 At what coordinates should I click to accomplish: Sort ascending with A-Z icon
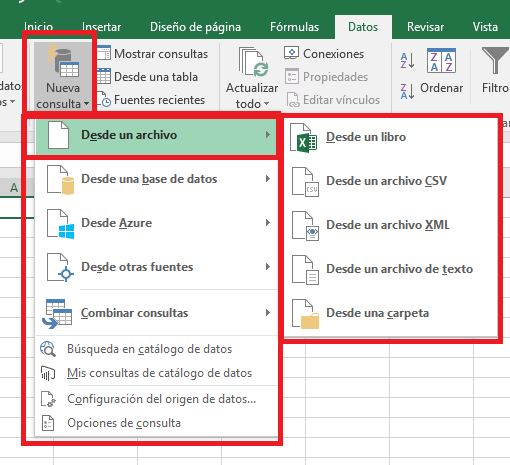pos(407,61)
